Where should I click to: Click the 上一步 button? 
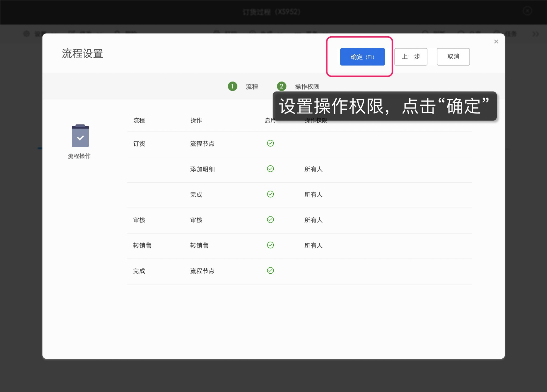click(x=410, y=57)
